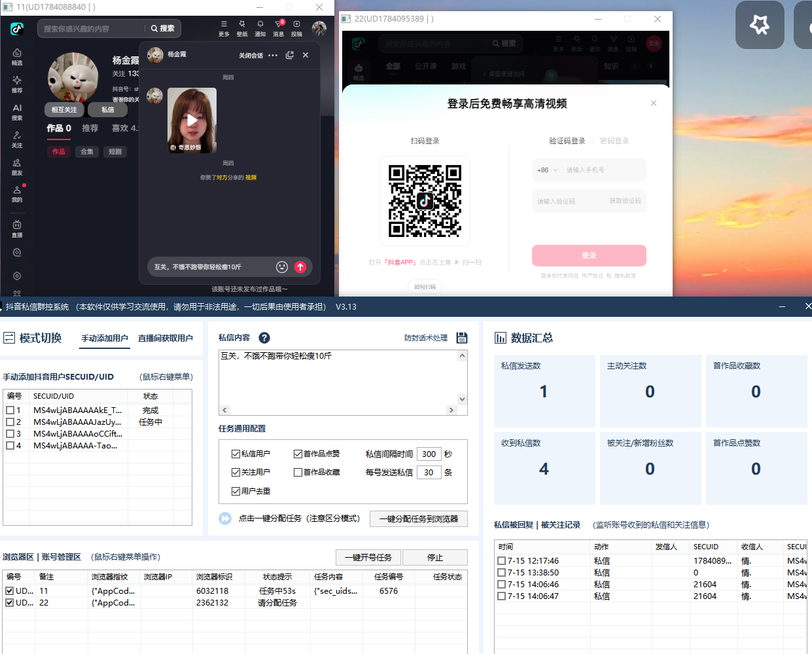The width and height of the screenshot is (812, 654).
Task: Check row 3 MS4wLjABAAAAoCCift… checkbox
Action: (10, 434)
